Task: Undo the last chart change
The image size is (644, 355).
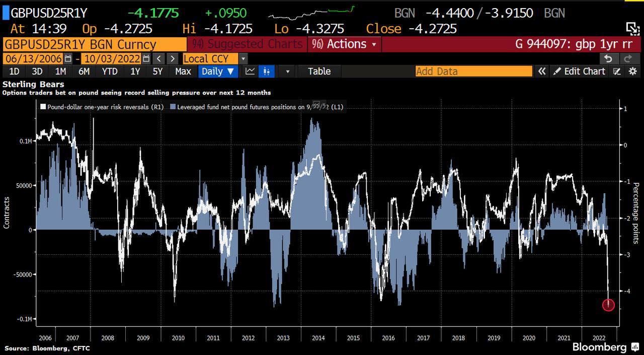Action: 609,58
